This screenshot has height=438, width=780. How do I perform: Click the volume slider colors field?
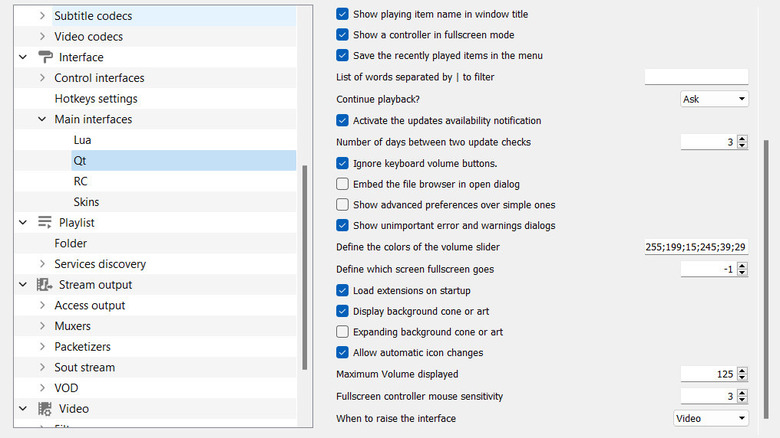(x=696, y=247)
